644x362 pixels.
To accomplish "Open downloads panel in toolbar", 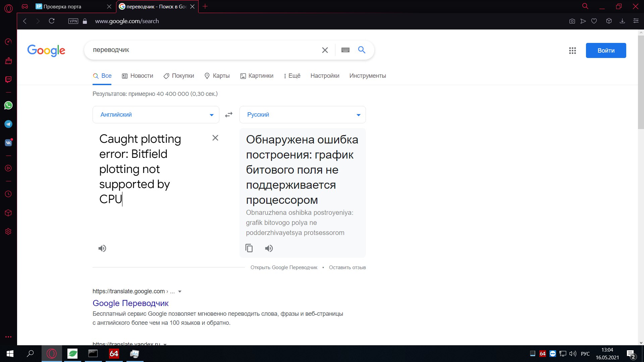I will pos(622,21).
